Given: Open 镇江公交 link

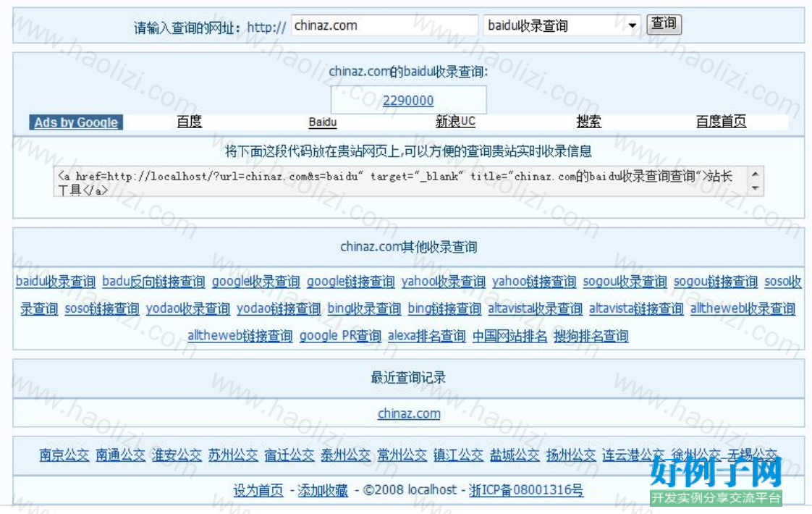Looking at the screenshot, I should (x=458, y=455).
